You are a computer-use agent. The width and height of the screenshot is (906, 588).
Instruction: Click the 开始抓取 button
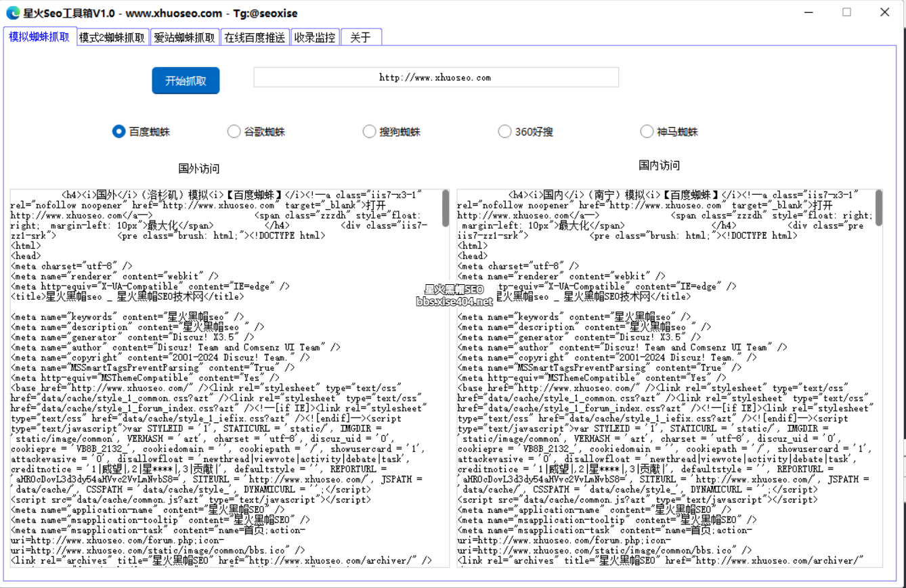point(186,81)
